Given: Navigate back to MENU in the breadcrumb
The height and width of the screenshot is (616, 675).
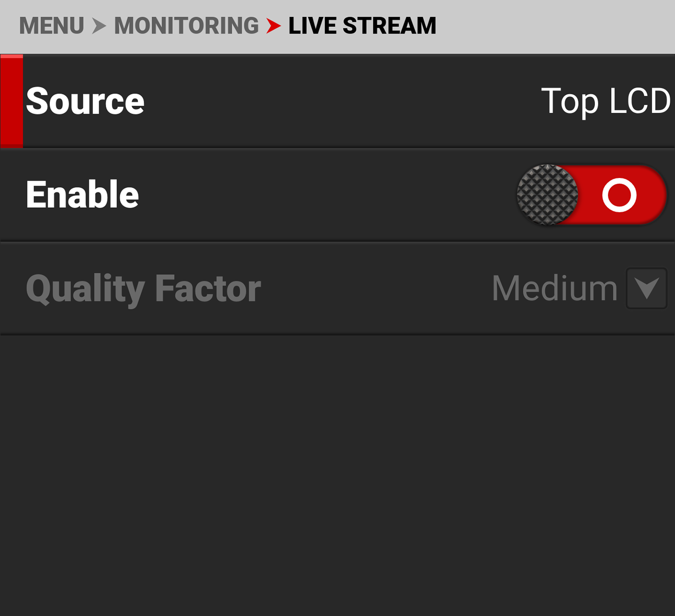Looking at the screenshot, I should [52, 26].
